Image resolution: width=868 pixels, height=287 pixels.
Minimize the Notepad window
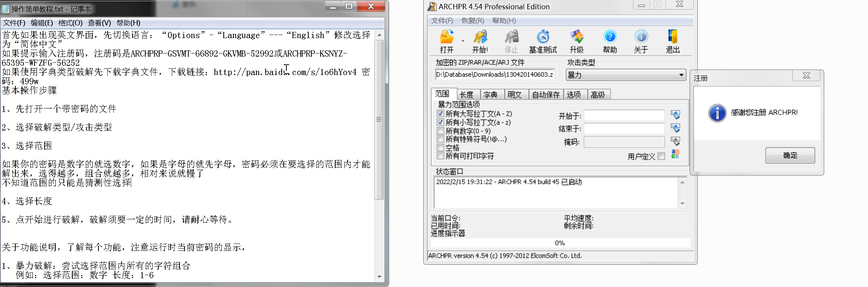tap(333, 6)
